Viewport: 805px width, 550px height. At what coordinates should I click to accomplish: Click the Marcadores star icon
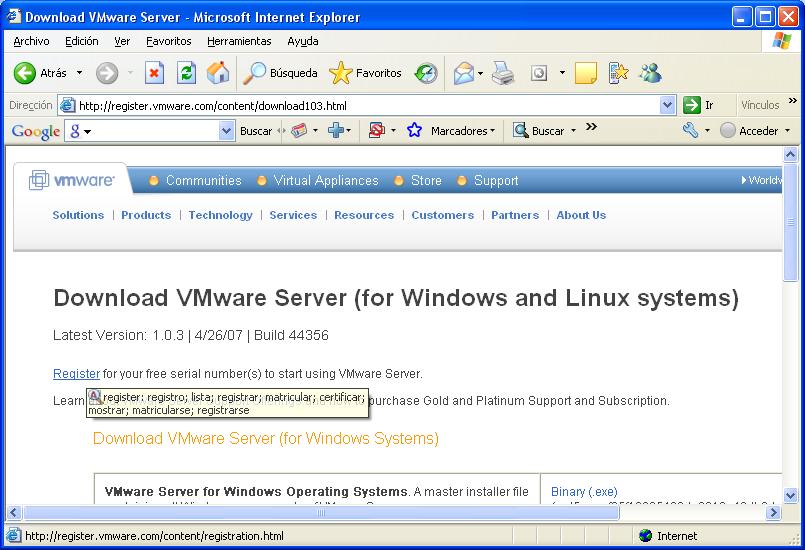pyautogui.click(x=414, y=130)
